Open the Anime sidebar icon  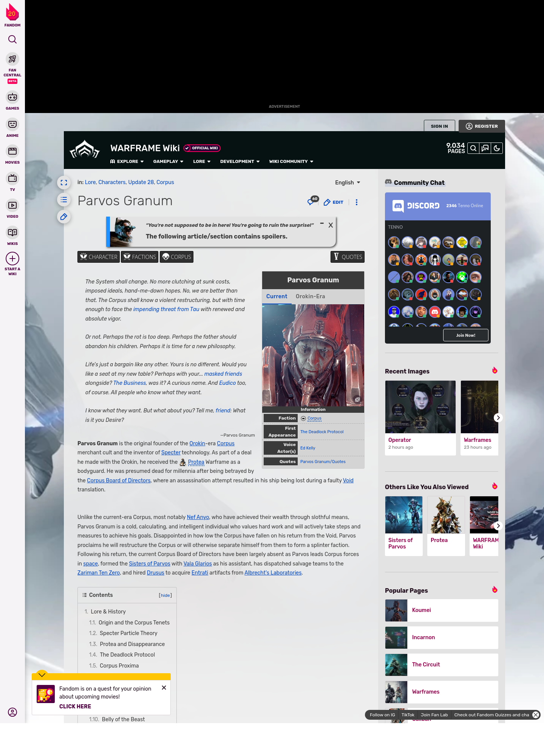coord(12,124)
